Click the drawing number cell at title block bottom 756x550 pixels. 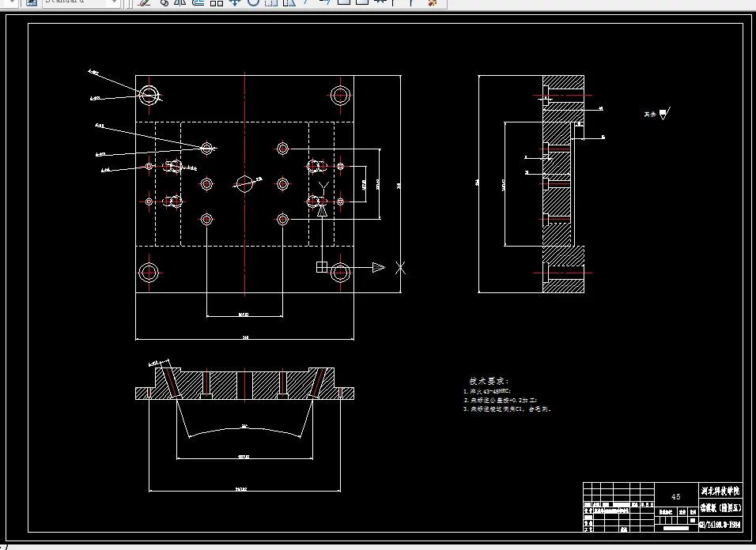(720, 525)
